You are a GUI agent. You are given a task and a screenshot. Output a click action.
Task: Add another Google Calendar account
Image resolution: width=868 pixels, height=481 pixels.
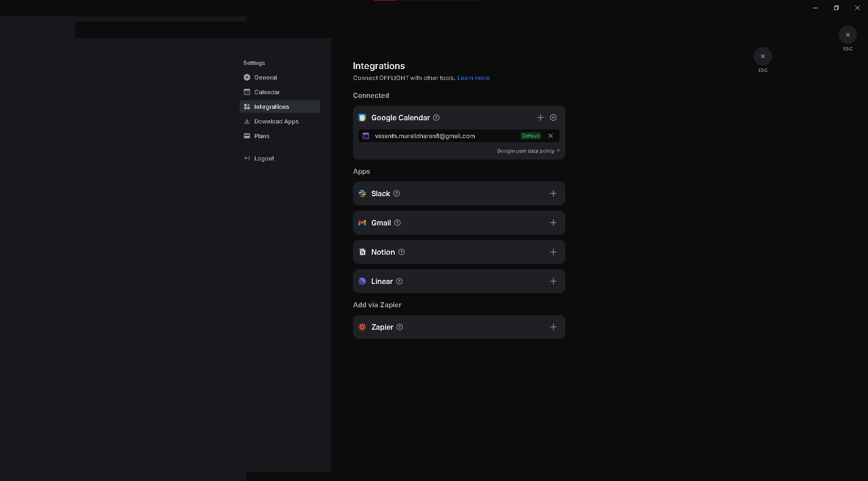point(540,118)
